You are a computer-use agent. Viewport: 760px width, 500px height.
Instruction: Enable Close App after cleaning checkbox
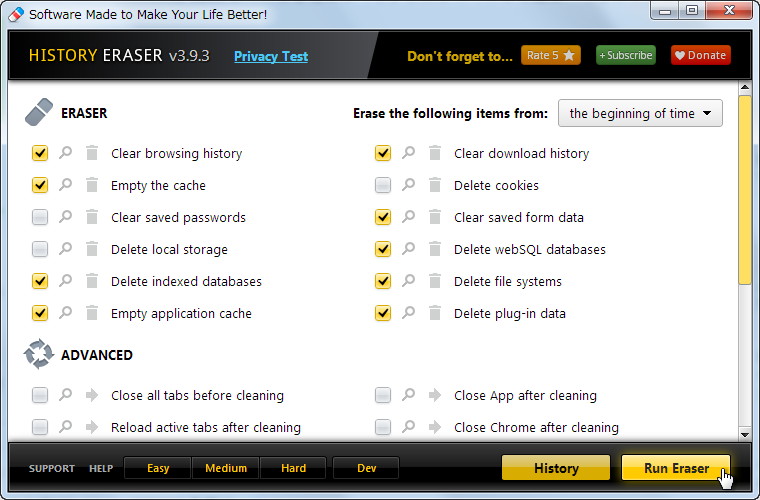(x=383, y=395)
